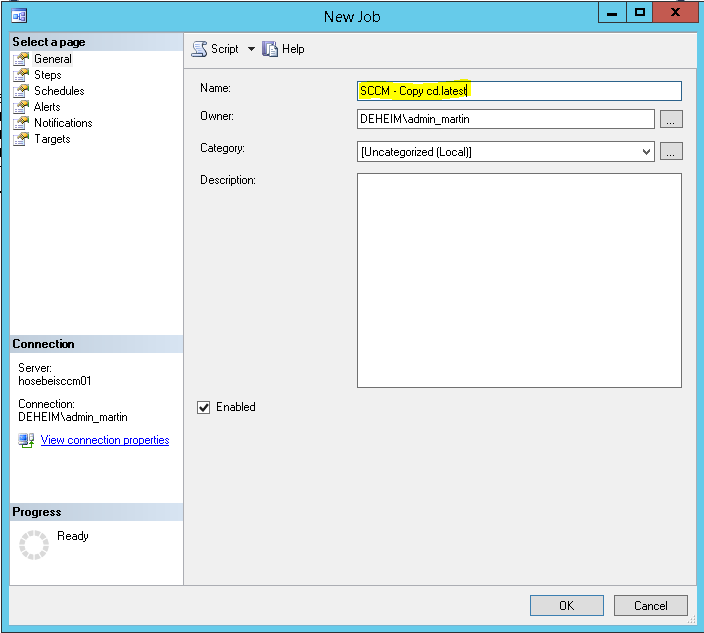This screenshot has width=704, height=633.
Task: Click the Schedules page icon
Action: (x=21, y=91)
